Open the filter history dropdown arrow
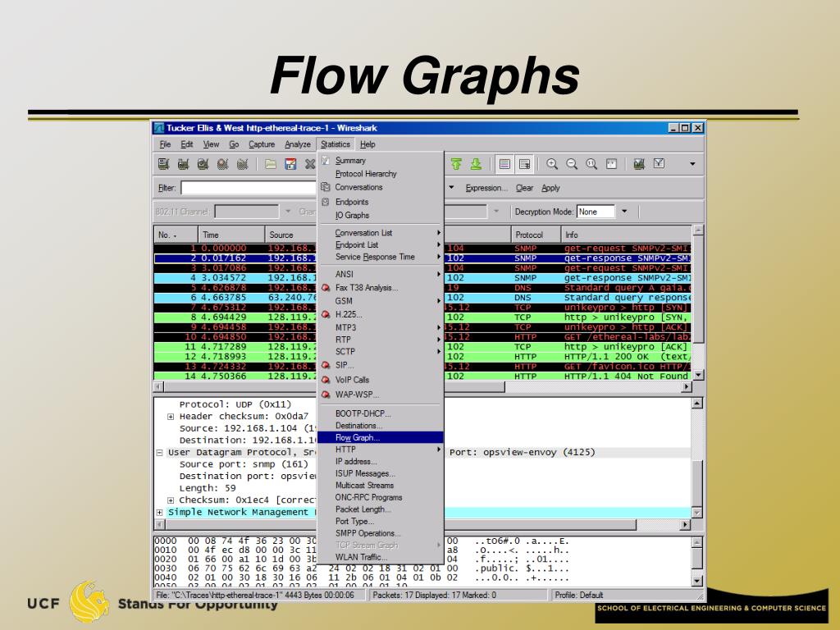Screen dimensions: 840x630 point(451,188)
